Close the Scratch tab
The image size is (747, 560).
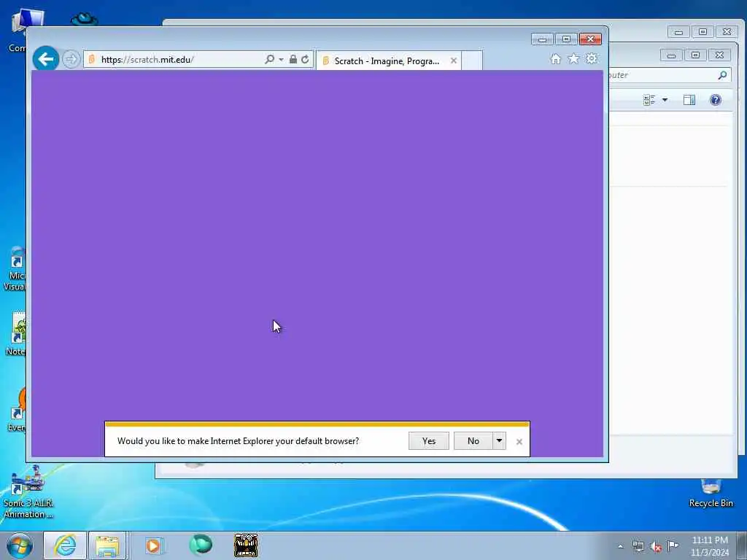point(454,61)
